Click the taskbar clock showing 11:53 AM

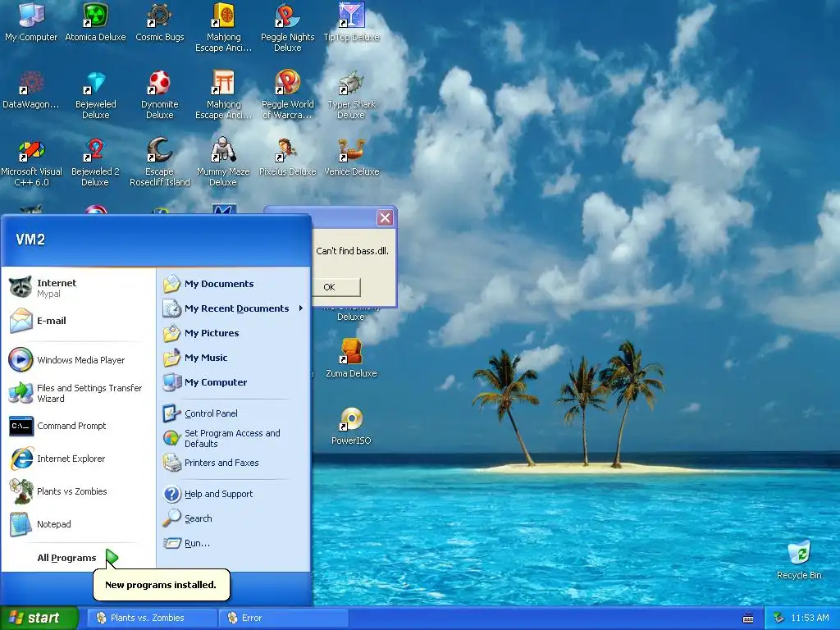point(810,618)
